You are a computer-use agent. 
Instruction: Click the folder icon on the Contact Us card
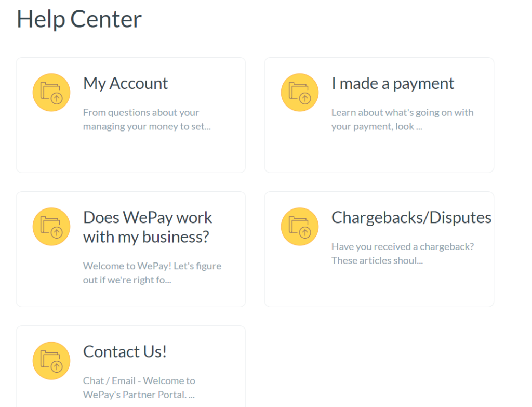click(51, 360)
